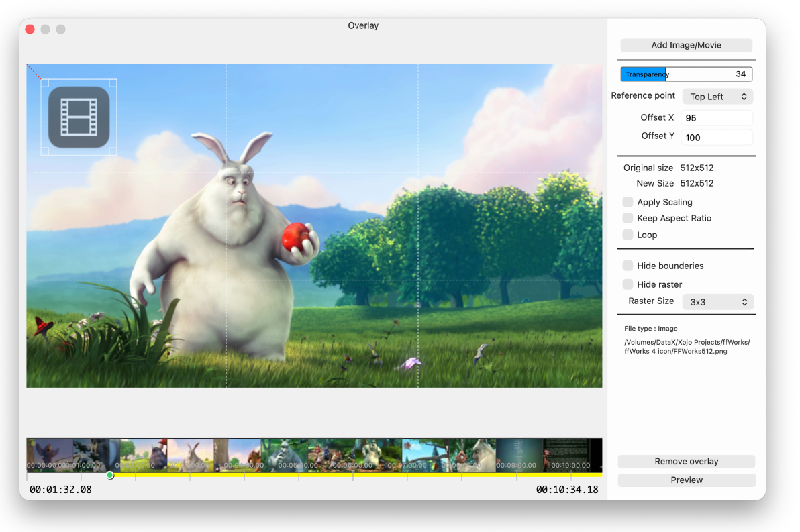Click the Add Image/Movie button
Viewport: 800px width, 532px height.
[686, 45]
